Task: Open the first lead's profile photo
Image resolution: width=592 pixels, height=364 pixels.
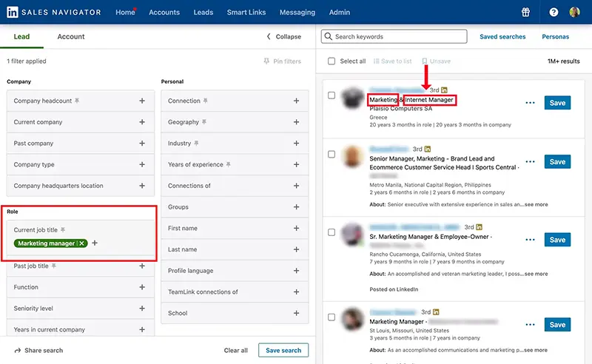Action: 352,98
